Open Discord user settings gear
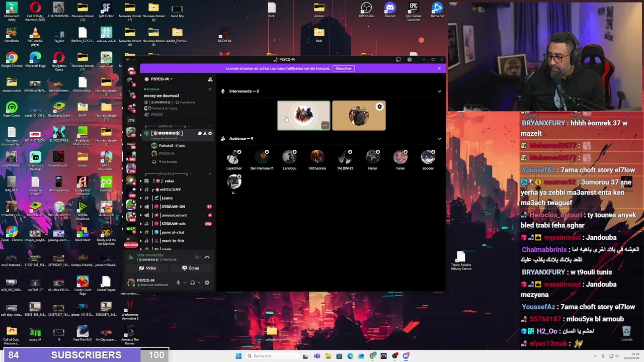 tap(207, 283)
